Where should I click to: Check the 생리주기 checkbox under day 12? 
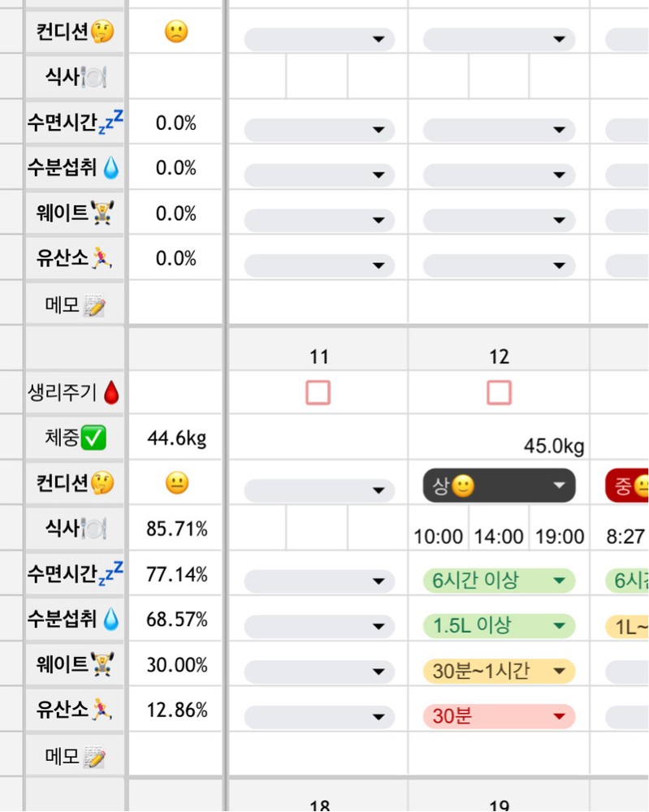click(x=499, y=393)
